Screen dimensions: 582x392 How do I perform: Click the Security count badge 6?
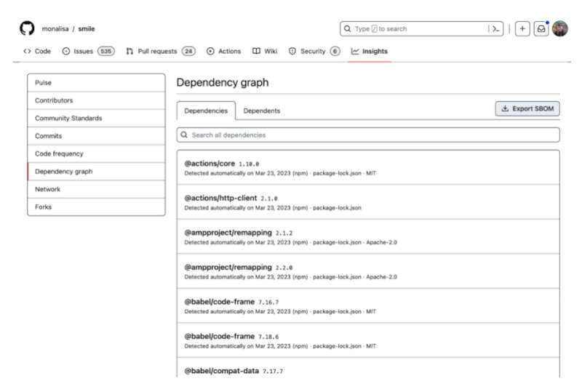click(335, 51)
